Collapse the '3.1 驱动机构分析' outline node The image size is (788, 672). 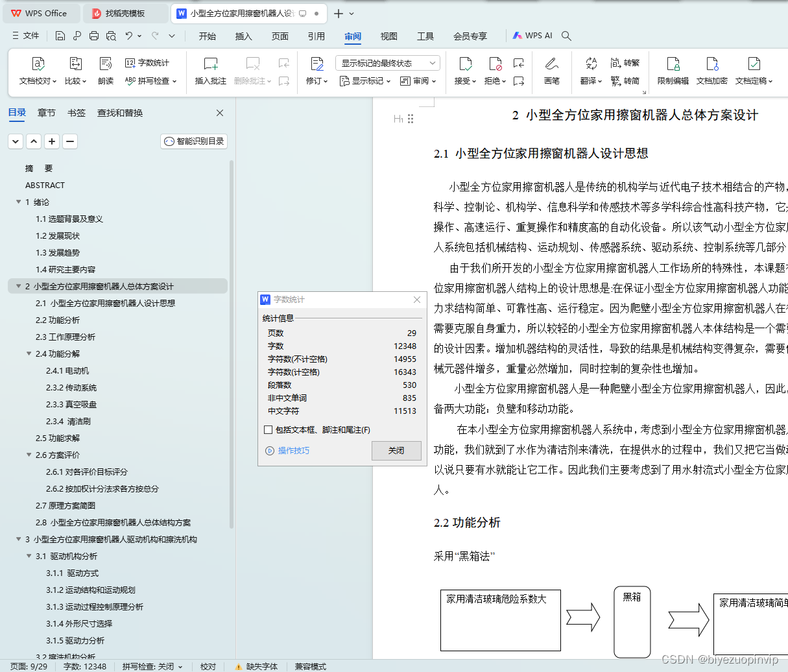[x=29, y=556]
